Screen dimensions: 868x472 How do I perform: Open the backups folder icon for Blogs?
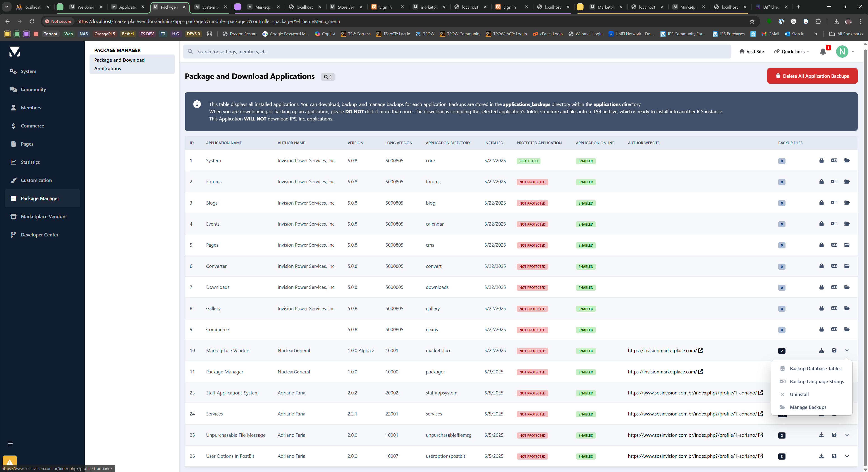point(847,203)
